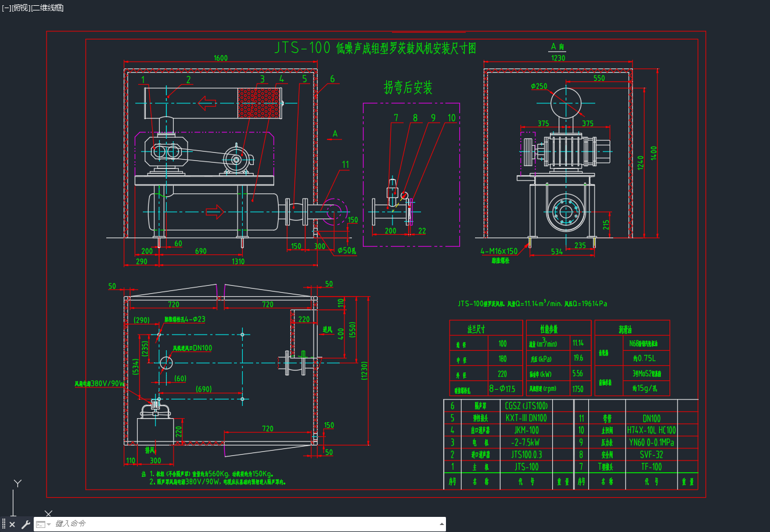Image resolution: width=770 pixels, height=532 pixels.
Task: Select the 8-Φ17.5 flange bolt hole value
Action: tap(502, 389)
